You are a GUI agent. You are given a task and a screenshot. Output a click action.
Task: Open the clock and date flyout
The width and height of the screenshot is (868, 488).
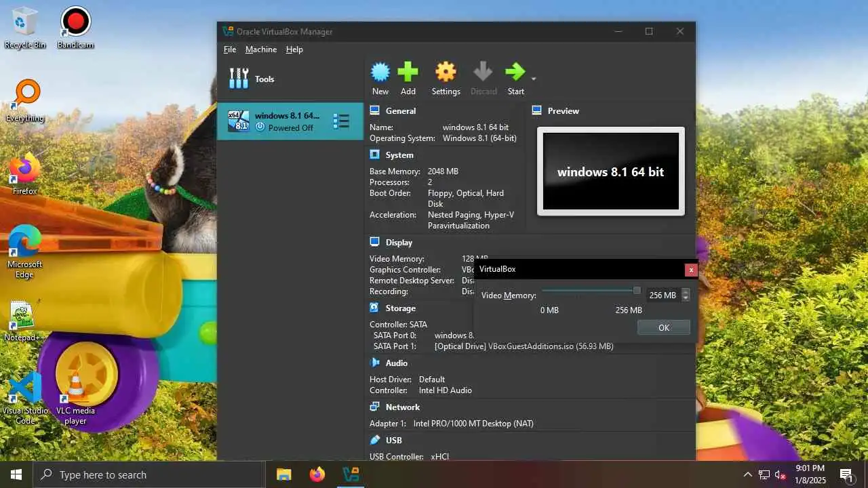810,474
